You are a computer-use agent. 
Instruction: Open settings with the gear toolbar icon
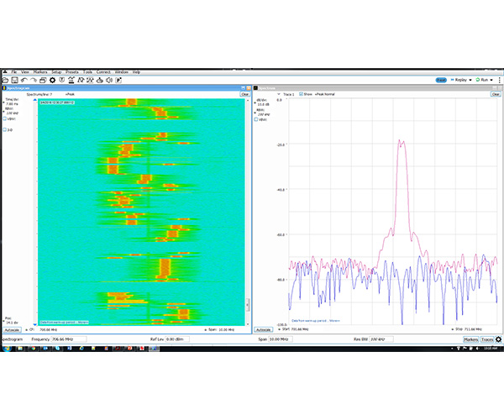point(51,80)
